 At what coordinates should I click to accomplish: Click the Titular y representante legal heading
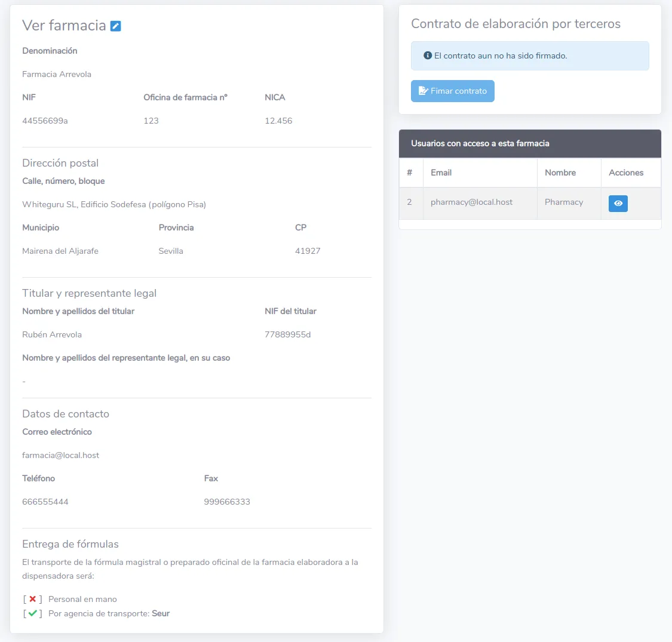tap(89, 293)
